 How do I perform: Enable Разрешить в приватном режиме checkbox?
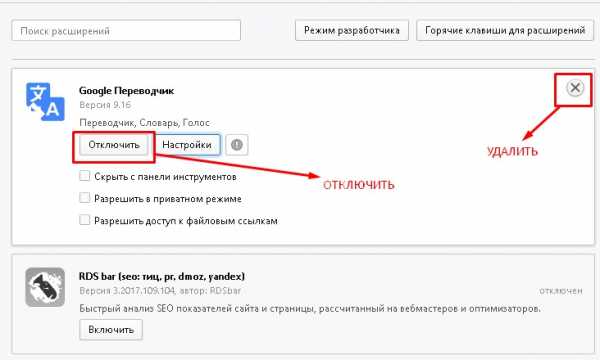[85, 198]
